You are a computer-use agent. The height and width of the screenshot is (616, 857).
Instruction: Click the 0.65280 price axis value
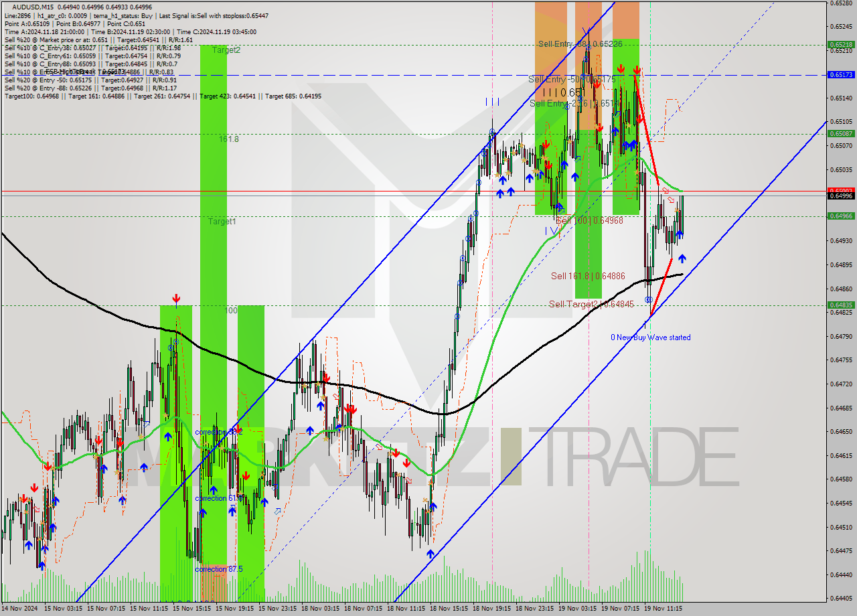(x=841, y=3)
